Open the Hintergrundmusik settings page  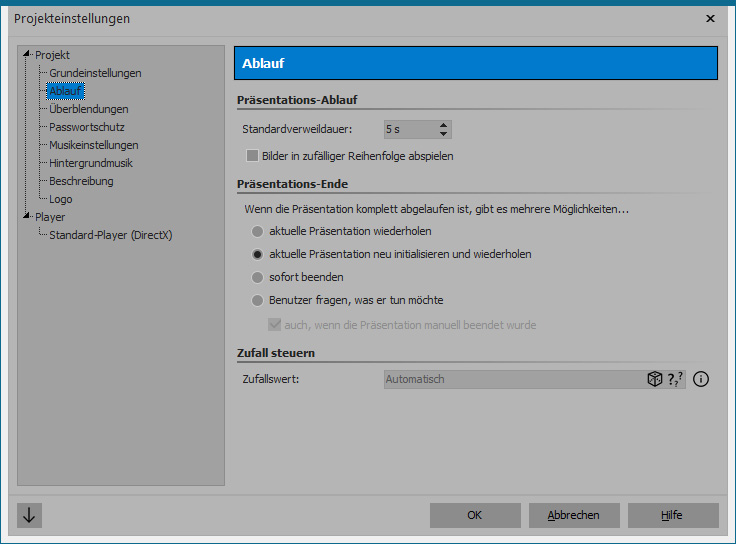[91, 163]
